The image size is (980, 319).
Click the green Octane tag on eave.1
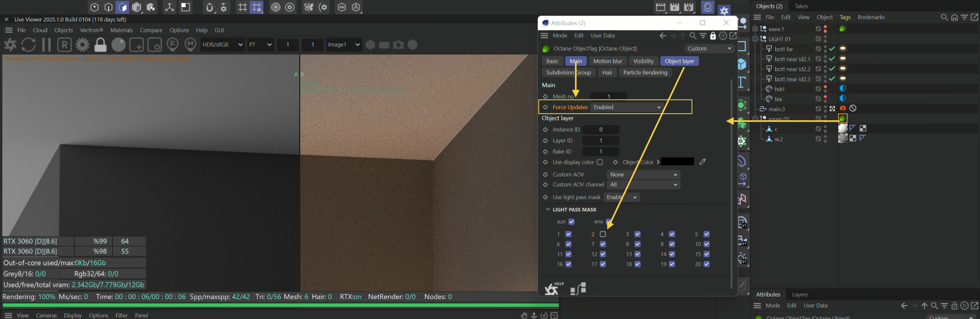pyautogui.click(x=842, y=29)
